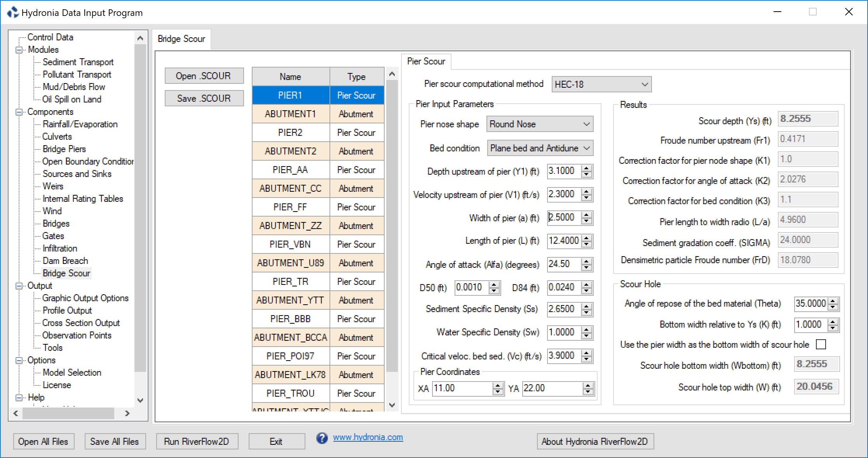The height and width of the screenshot is (458, 868).
Task: Select the ABUTMENT_U89 row
Action: (x=318, y=263)
